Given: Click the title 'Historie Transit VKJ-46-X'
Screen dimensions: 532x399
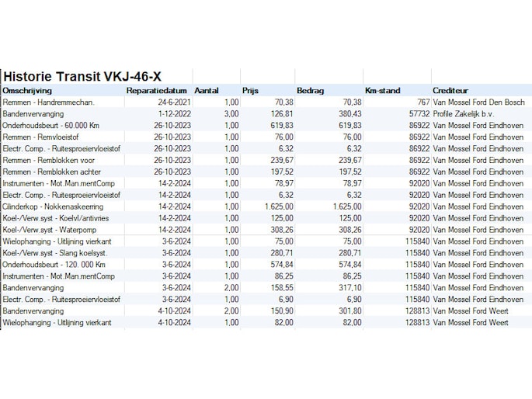Looking at the screenshot, I should [x=82, y=76].
